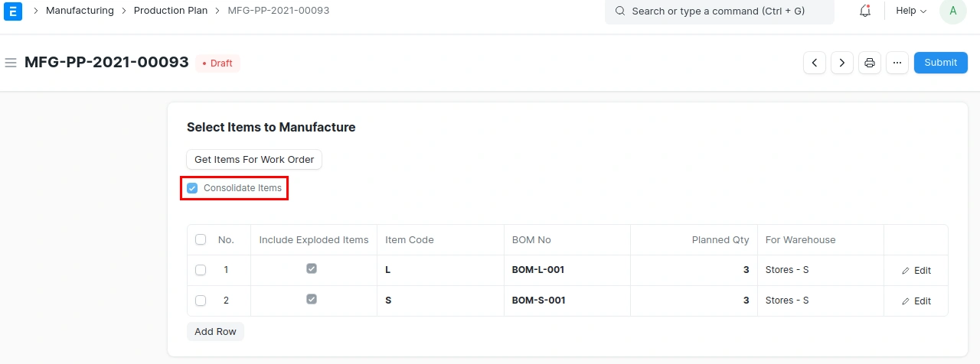Click the ERPNext home logo icon

12,11
